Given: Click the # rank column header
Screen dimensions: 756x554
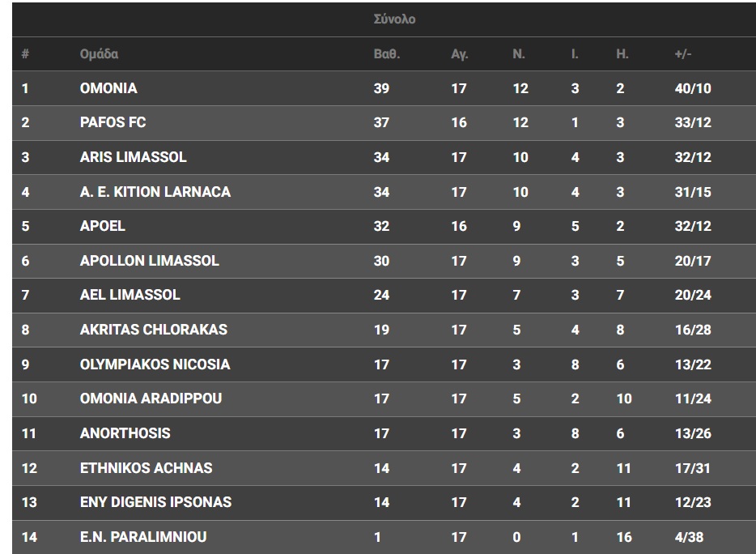Looking at the screenshot, I should tap(25, 54).
